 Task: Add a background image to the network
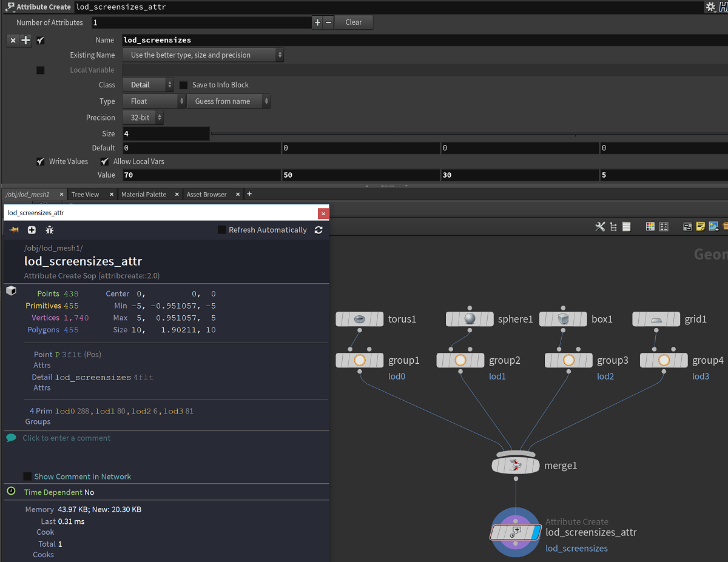[713, 227]
